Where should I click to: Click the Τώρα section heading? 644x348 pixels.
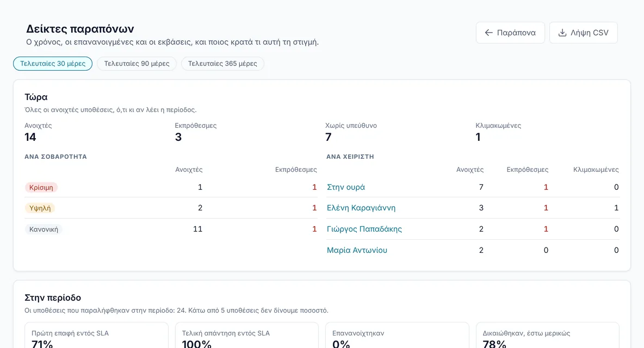36,97
